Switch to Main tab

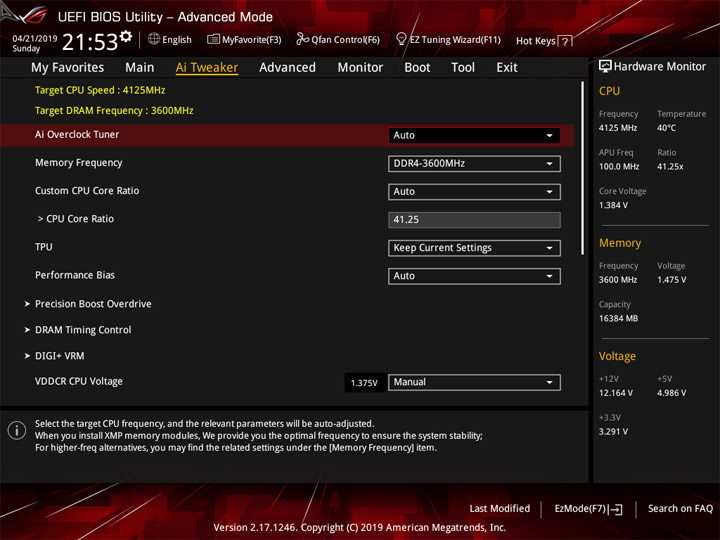click(140, 68)
